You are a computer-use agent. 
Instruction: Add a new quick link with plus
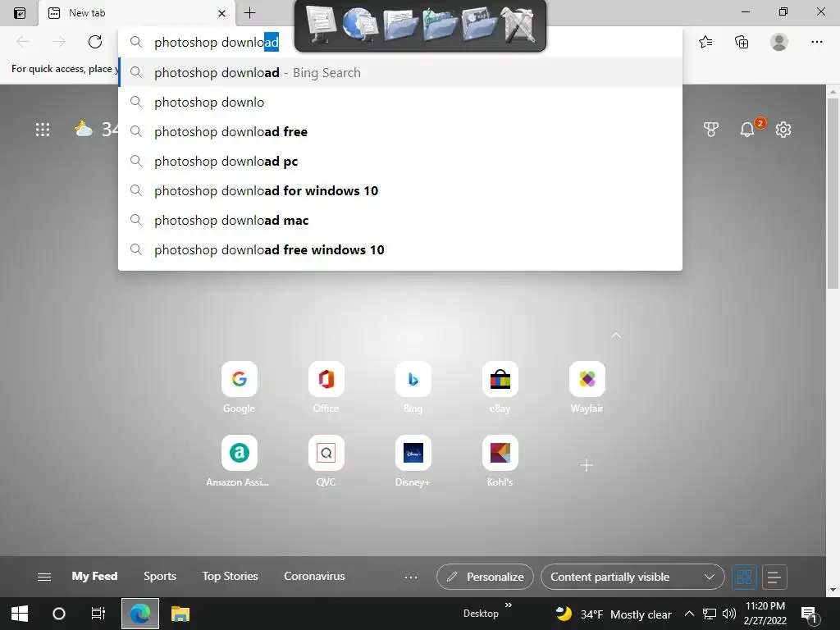pyautogui.click(x=586, y=465)
